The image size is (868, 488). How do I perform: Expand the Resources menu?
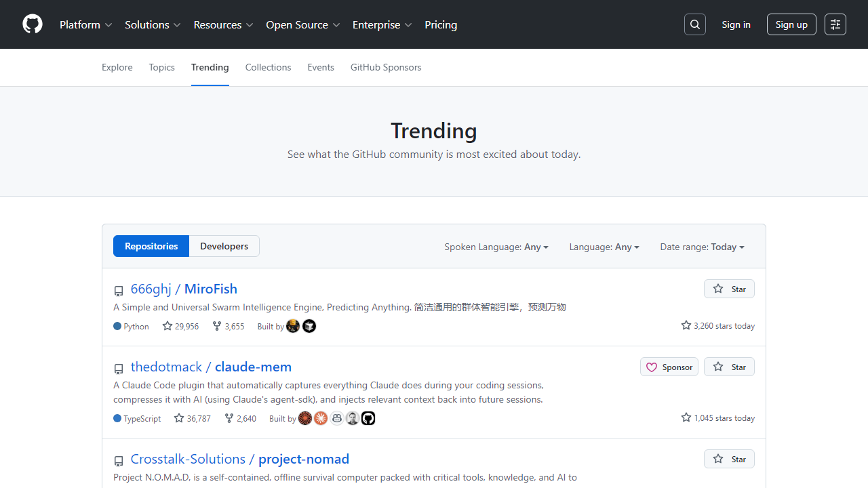(x=224, y=24)
